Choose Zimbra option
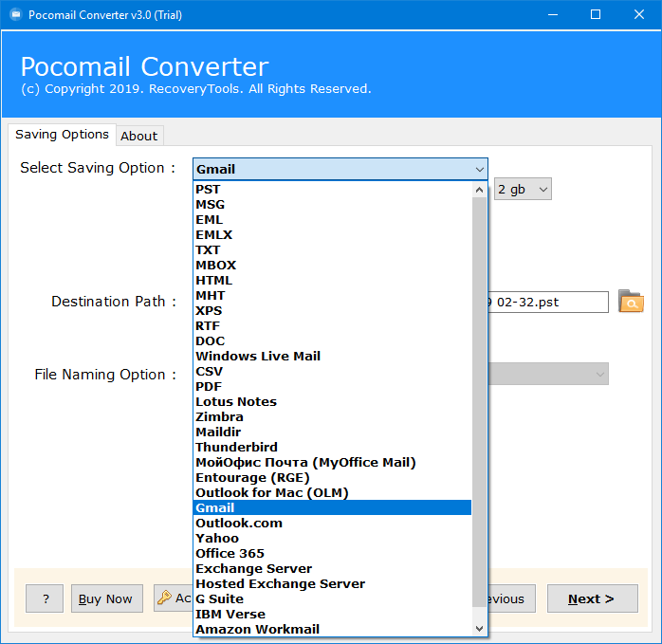 [332, 417]
